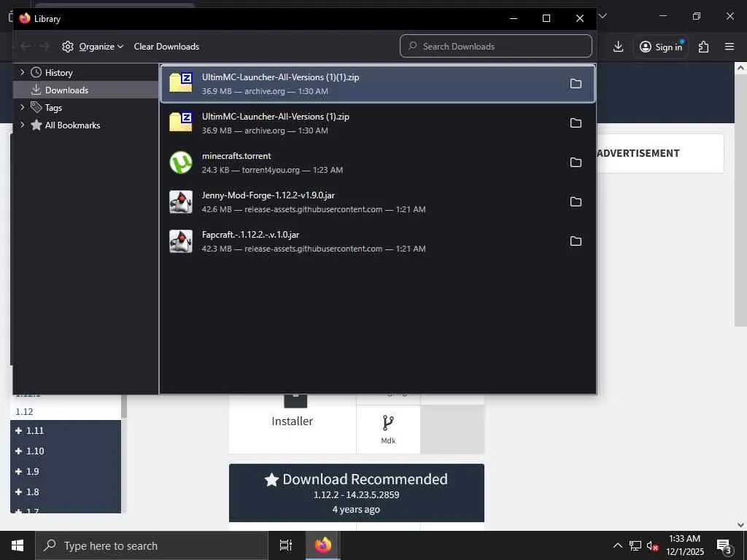Click Clear Downloads
Image resolution: width=747 pixels, height=560 pixels.
click(166, 47)
